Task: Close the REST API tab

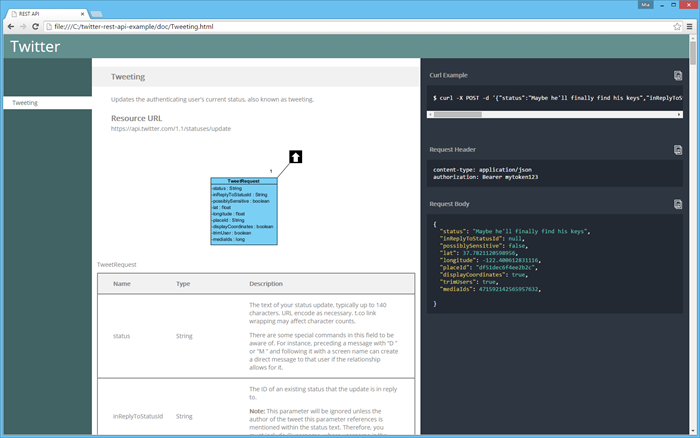Action: tap(82, 14)
